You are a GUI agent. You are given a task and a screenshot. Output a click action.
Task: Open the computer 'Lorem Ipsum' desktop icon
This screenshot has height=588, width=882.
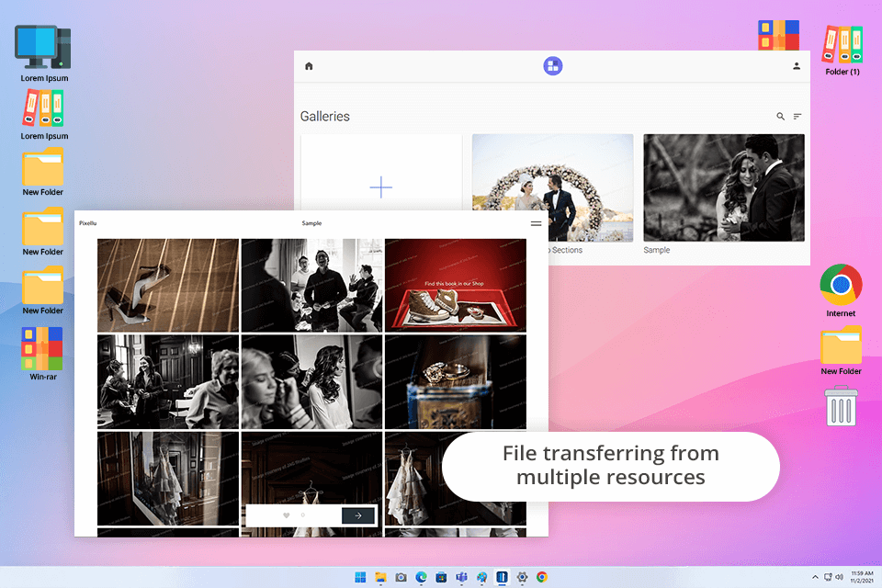(x=44, y=54)
